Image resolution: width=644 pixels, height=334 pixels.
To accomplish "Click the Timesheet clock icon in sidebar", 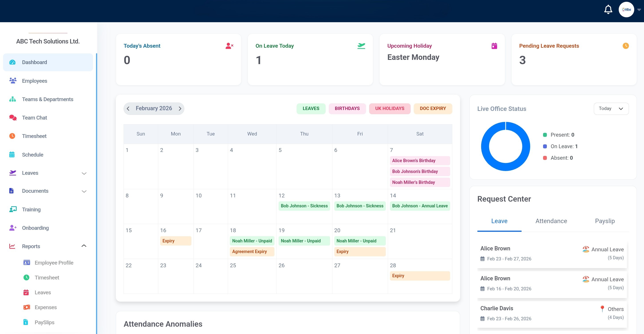I will pos(12,136).
